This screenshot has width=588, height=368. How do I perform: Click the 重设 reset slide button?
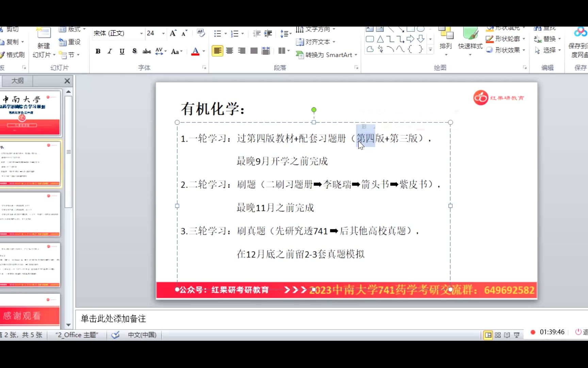[70, 42]
